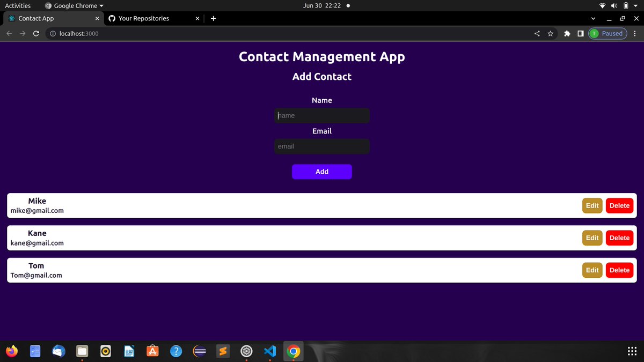Open the gear-shaped settings app in dock
This screenshot has width=644, height=362.
(246, 351)
